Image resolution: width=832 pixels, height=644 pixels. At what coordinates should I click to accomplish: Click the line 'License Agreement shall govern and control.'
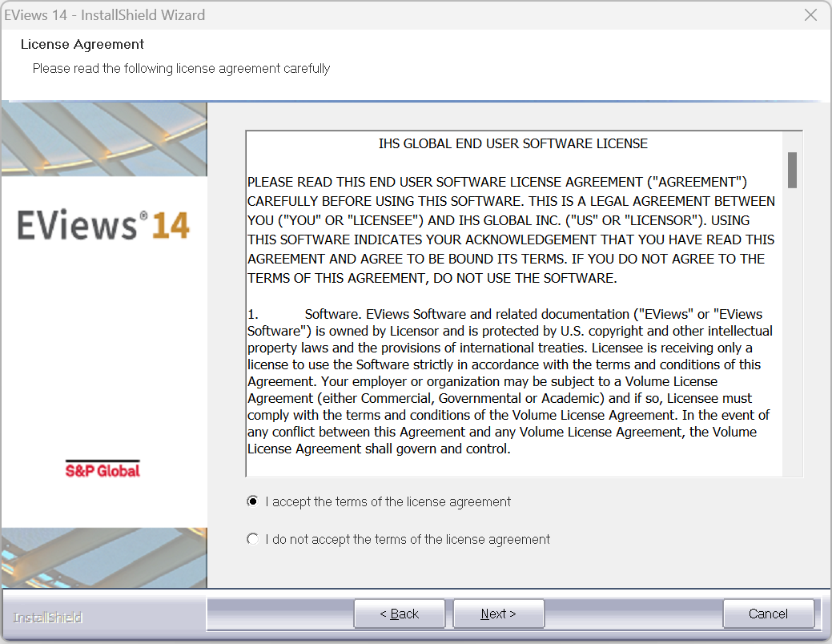[379, 449]
